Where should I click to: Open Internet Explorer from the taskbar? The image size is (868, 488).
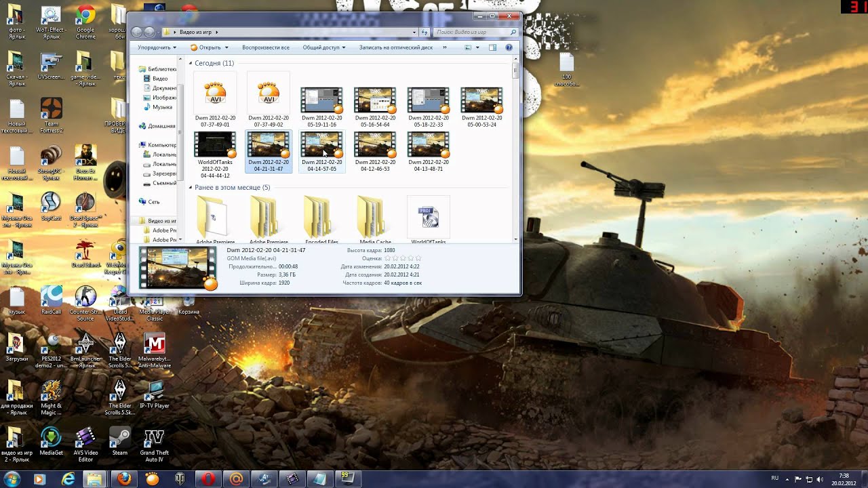pyautogui.click(x=68, y=479)
